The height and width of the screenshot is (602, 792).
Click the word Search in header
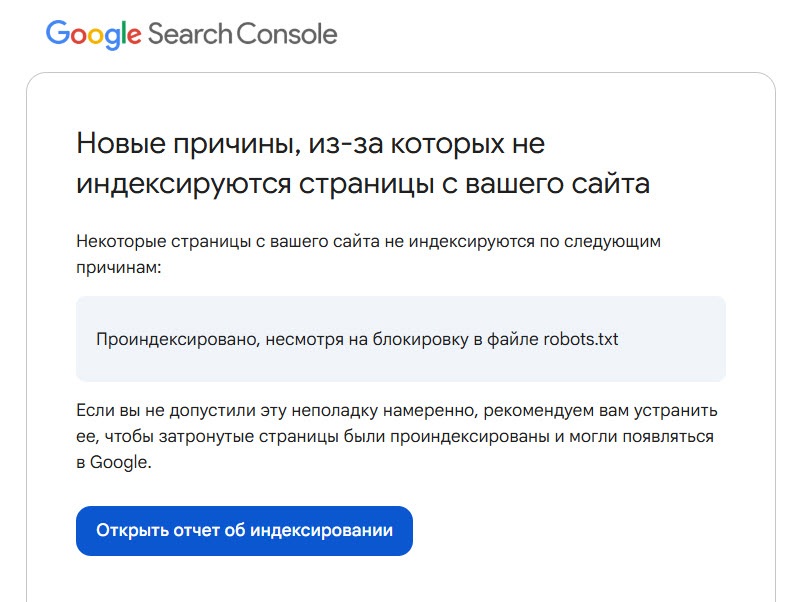point(189,34)
